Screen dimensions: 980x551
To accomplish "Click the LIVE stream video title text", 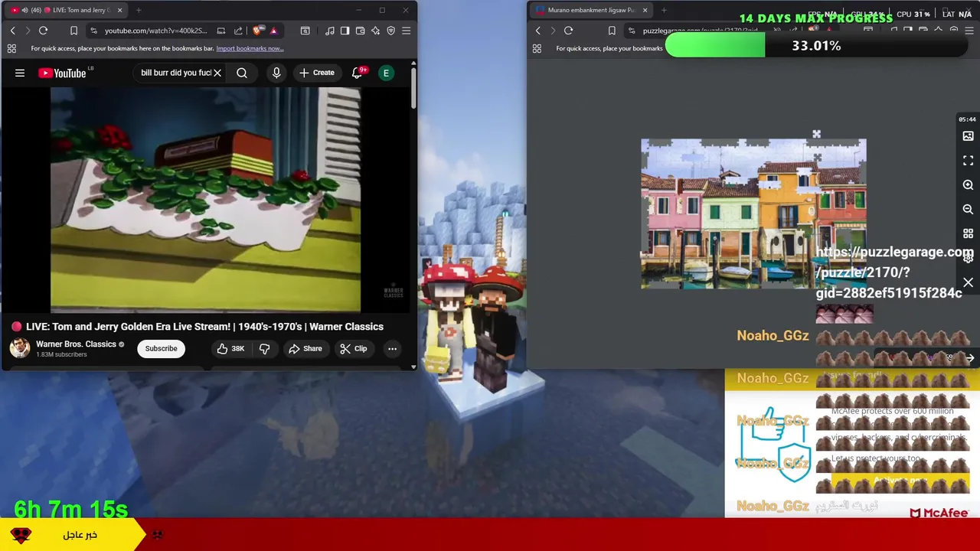I will pos(204,326).
